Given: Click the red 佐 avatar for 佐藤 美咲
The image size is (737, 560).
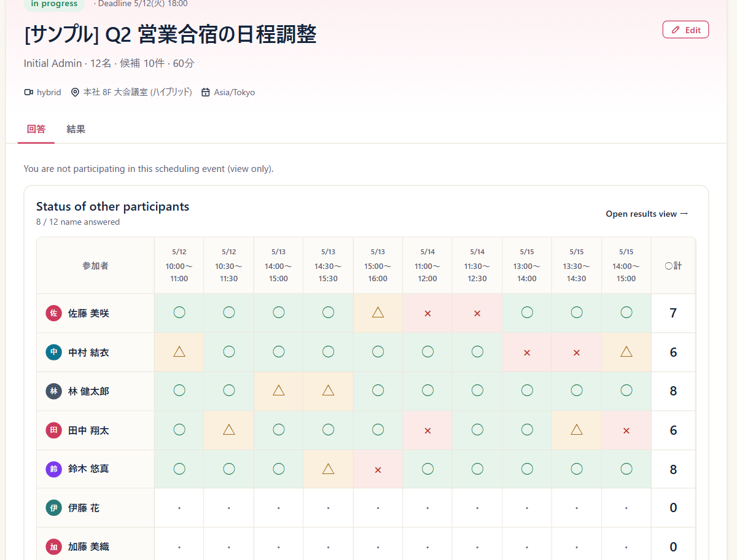Looking at the screenshot, I should [54, 313].
